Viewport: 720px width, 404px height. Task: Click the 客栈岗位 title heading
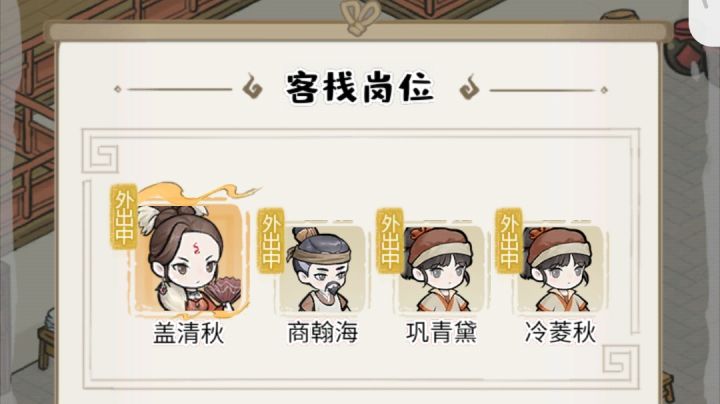(x=360, y=87)
